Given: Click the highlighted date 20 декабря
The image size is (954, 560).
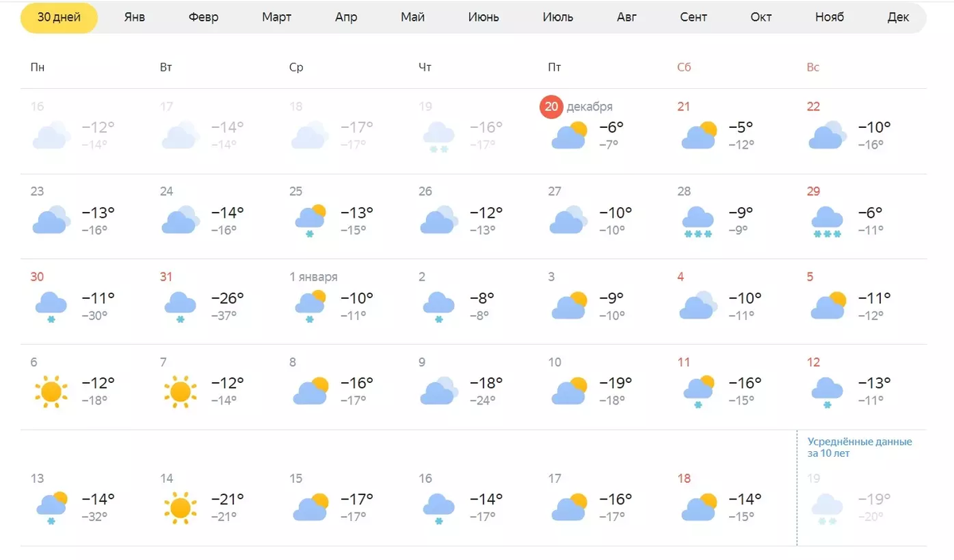Looking at the screenshot, I should pos(576,106).
